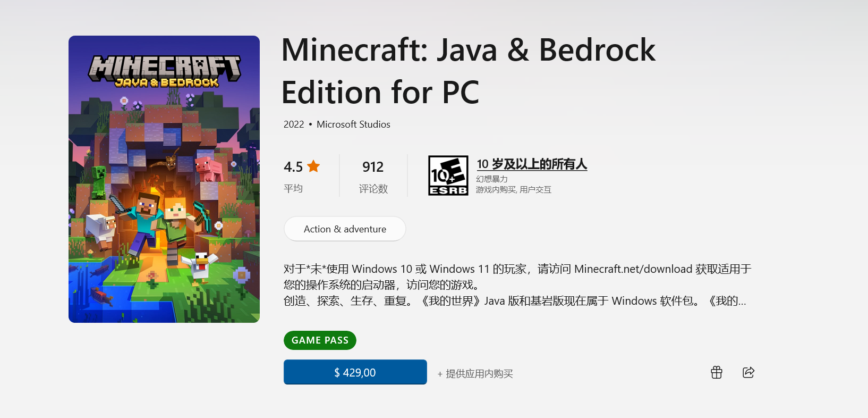Viewport: 868px width, 418px height.
Task: Click the 评论数 label under 912
Action: point(373,189)
